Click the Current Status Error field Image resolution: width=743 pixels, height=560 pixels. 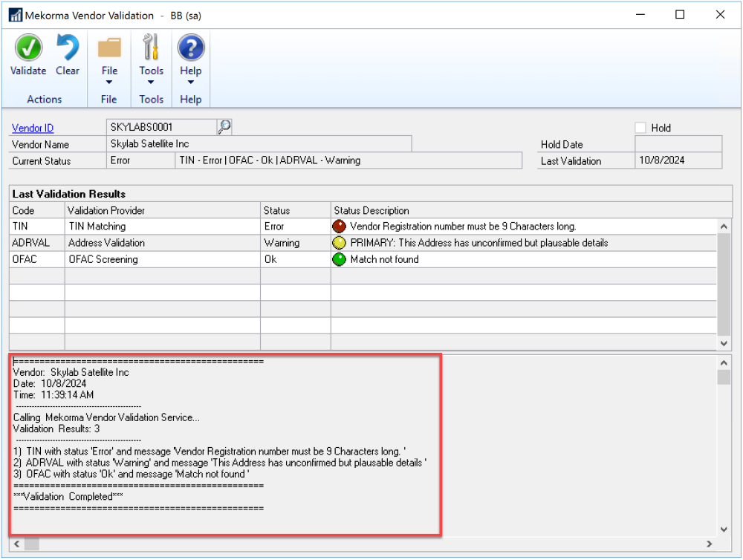point(140,160)
